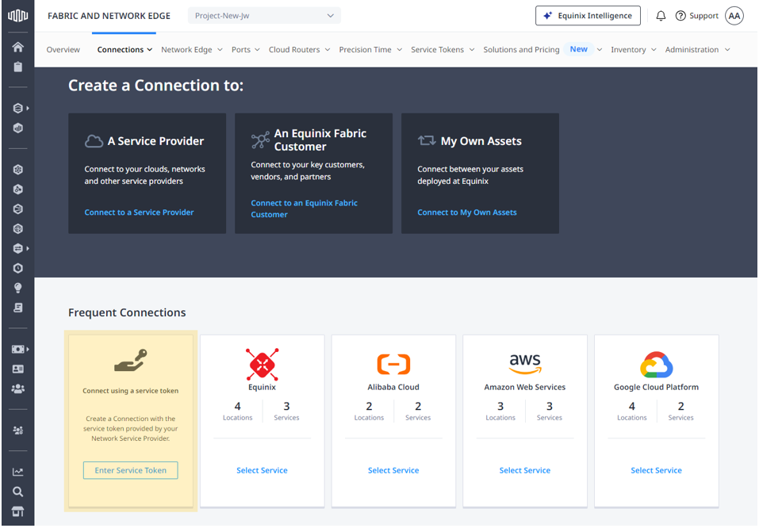Click the magnifier search icon in the sidebar
The height and width of the screenshot is (532, 759).
17,492
